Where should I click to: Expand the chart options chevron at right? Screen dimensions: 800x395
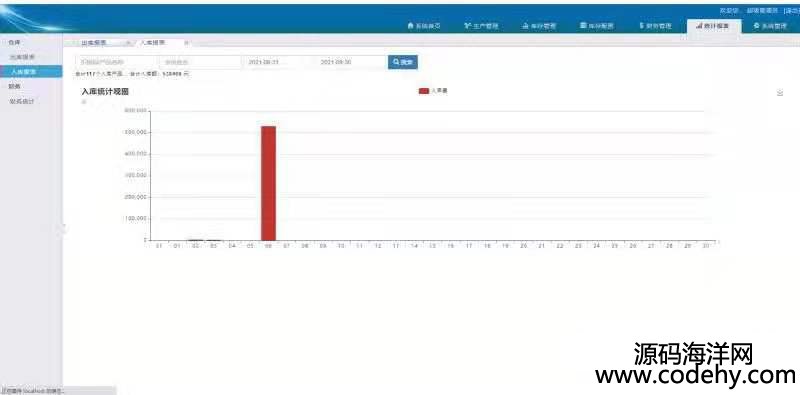(780, 92)
